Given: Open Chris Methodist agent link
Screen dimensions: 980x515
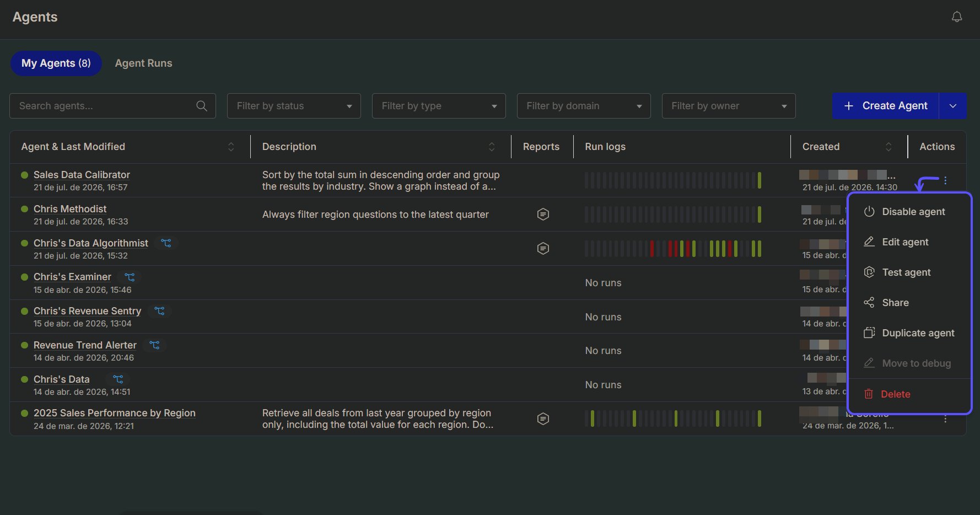Looking at the screenshot, I should [70, 209].
